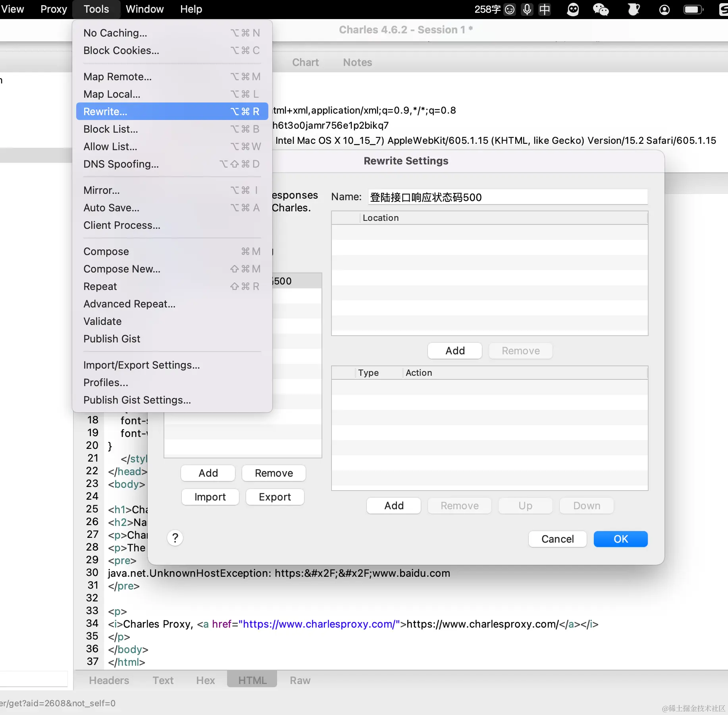The image size is (728, 715).
Task: Open Block List... settings
Action: tap(172, 129)
